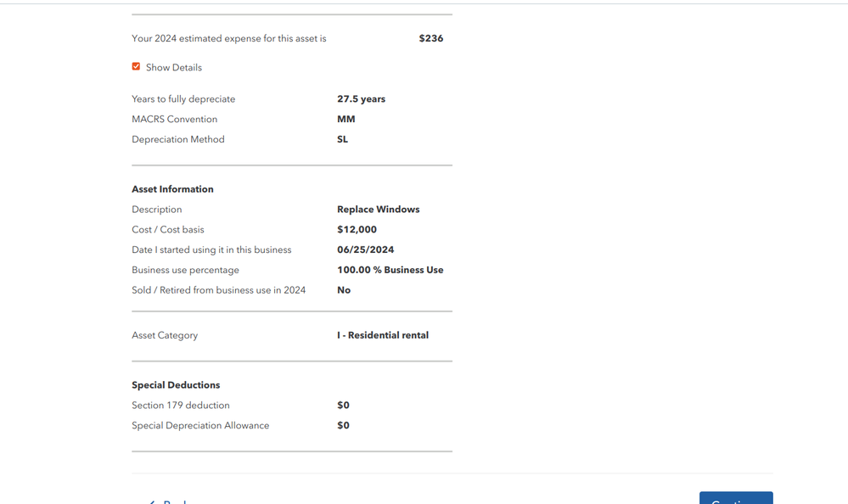Screen dimensions: 848x504
Task: Click the Special Depreciation Allowance $0 amount
Action: (x=344, y=426)
